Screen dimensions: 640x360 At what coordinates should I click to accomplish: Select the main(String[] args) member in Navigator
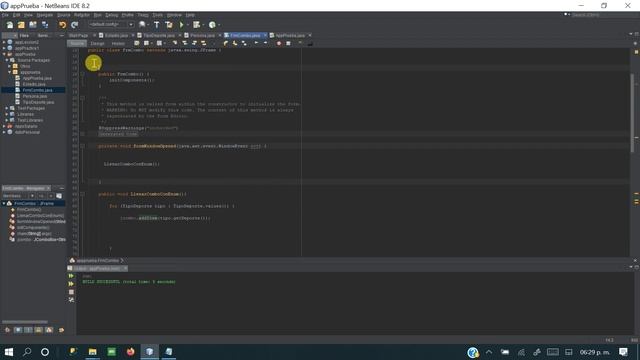(34, 233)
